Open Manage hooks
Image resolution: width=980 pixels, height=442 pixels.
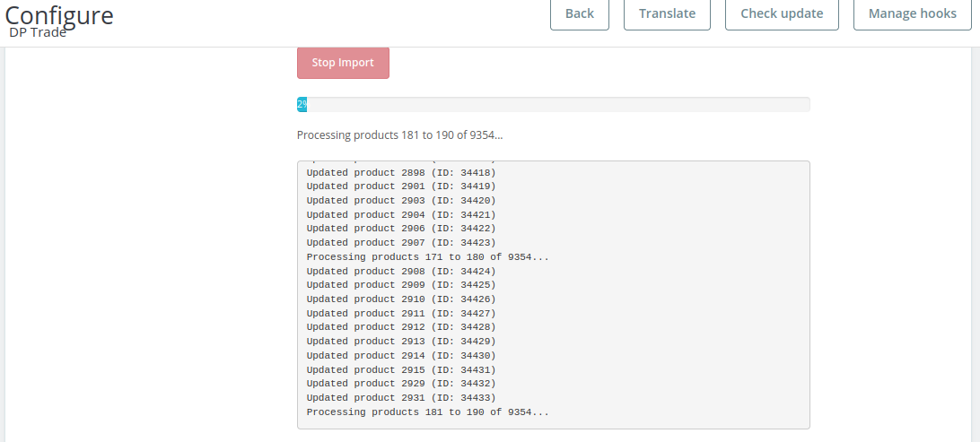coord(912,13)
